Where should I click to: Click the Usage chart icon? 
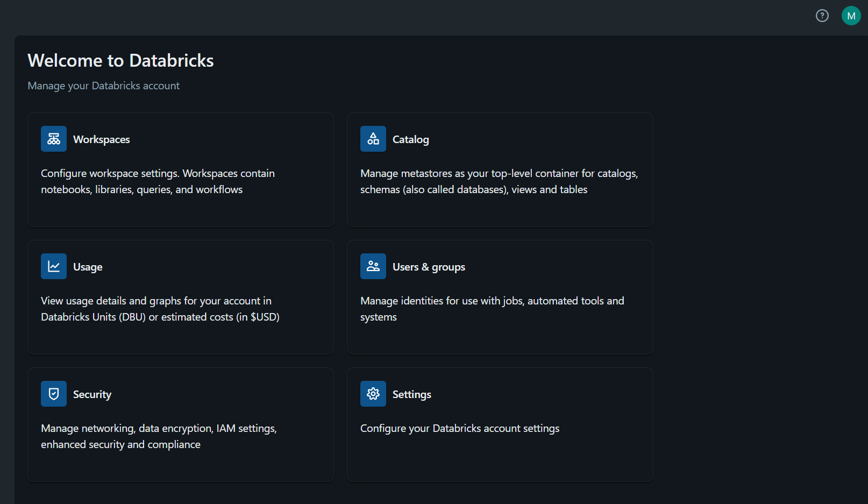[54, 266]
